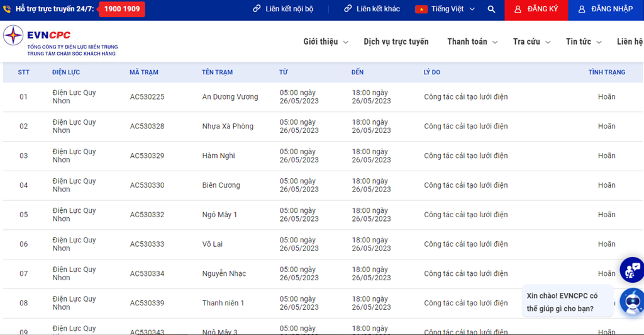Open the chatbot robot assistant
The width and height of the screenshot is (644, 335).
pos(631,302)
